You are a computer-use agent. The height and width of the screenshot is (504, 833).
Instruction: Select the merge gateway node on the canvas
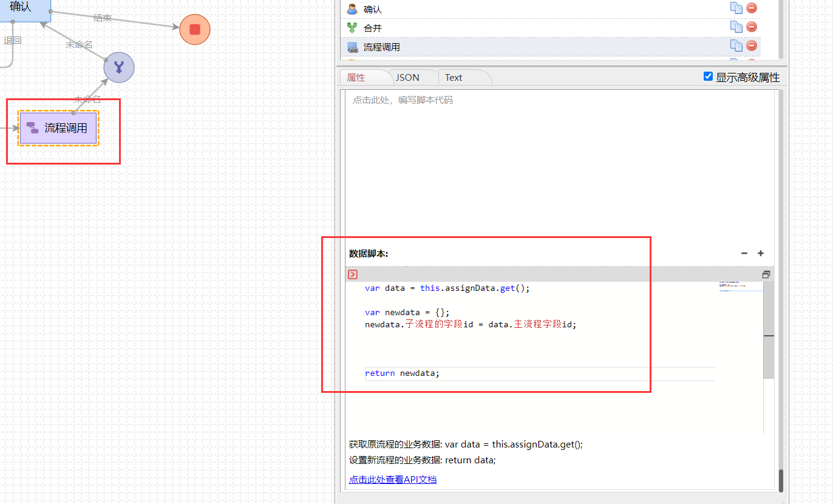(119, 67)
